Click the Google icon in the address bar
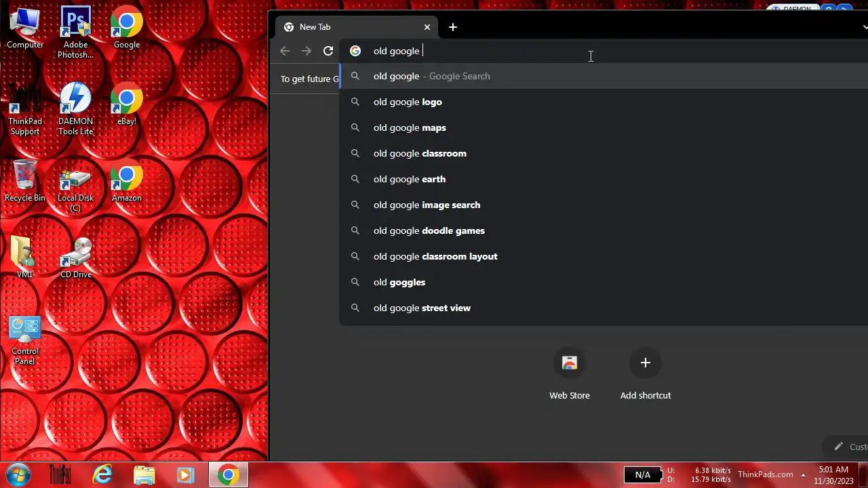The height and width of the screenshot is (488, 868). click(355, 51)
